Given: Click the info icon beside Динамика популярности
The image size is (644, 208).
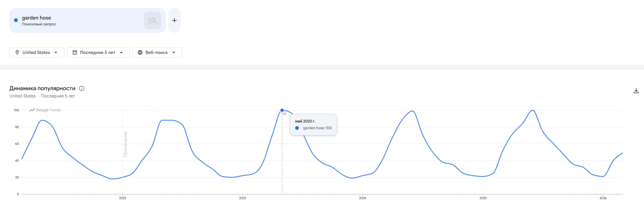Looking at the screenshot, I should [82, 88].
